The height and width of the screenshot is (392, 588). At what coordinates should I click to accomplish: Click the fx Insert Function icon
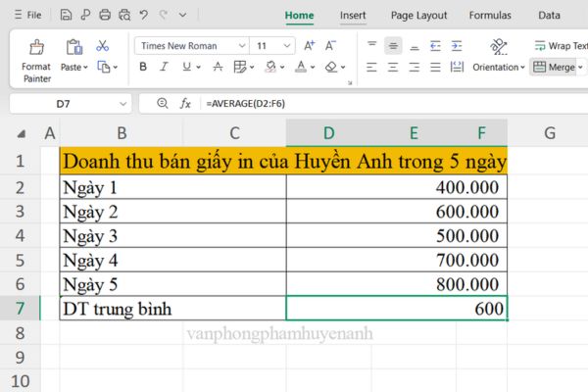[185, 103]
